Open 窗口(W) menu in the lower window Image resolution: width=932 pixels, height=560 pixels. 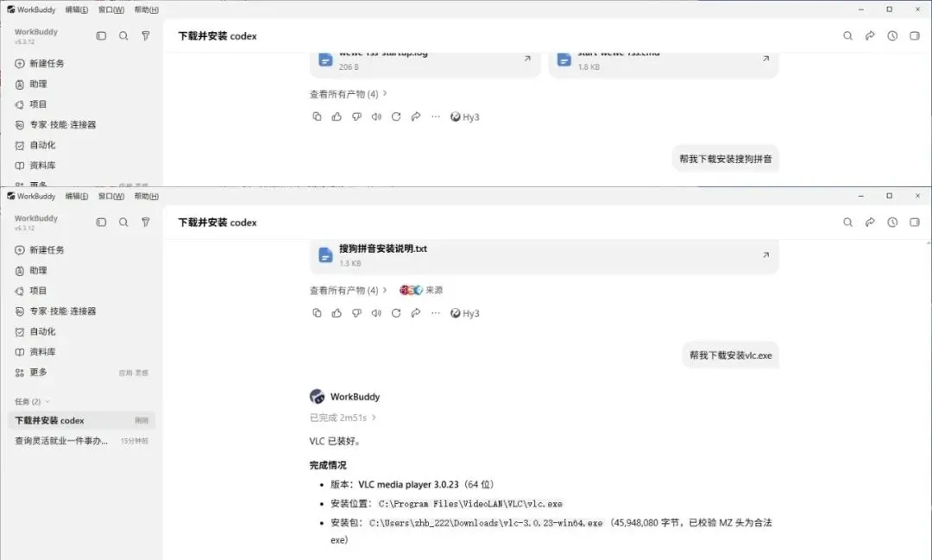pyautogui.click(x=111, y=196)
